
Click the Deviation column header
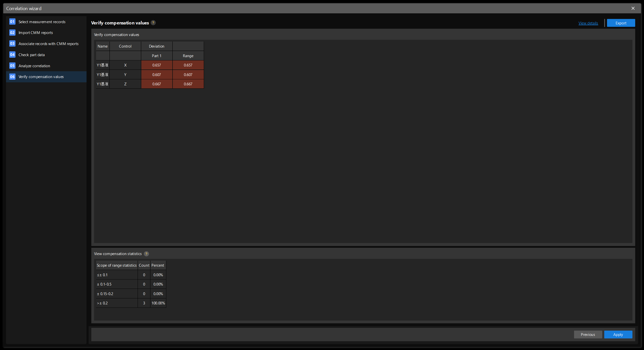[x=156, y=46]
